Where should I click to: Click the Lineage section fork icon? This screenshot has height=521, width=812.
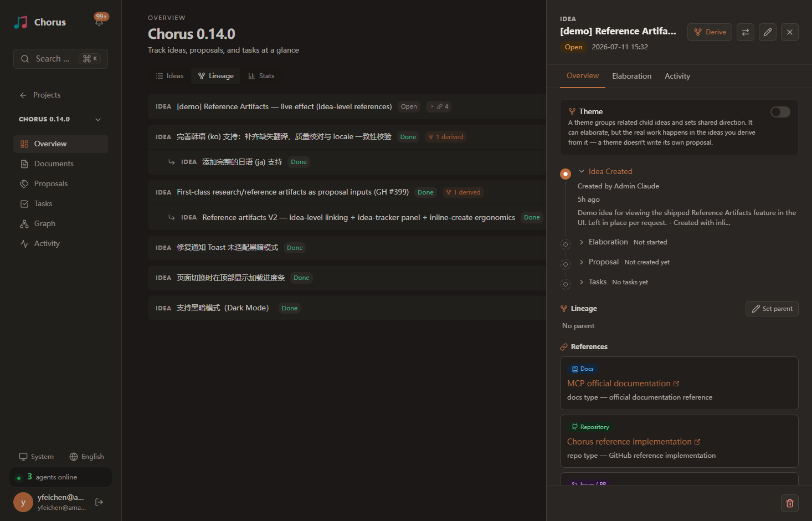tap(564, 309)
